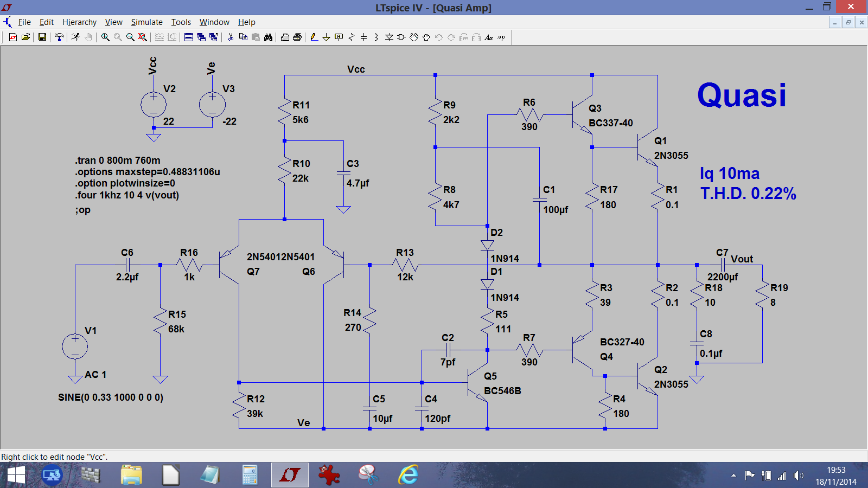Open the Edit menu
Viewport: 868px width, 488px height.
(47, 22)
